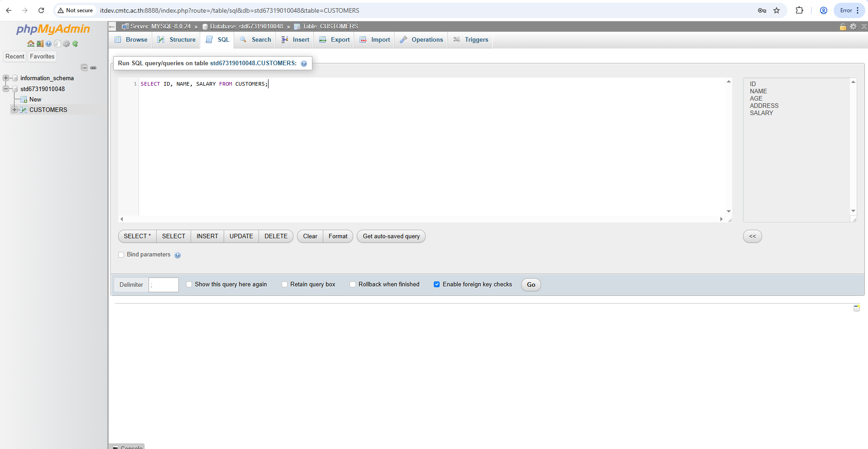Reload the navigation panel with green arrow

[x=75, y=44]
